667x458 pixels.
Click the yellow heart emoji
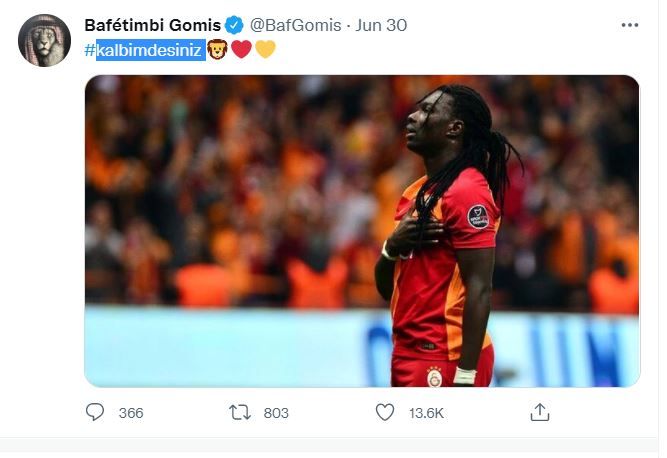pyautogui.click(x=265, y=49)
